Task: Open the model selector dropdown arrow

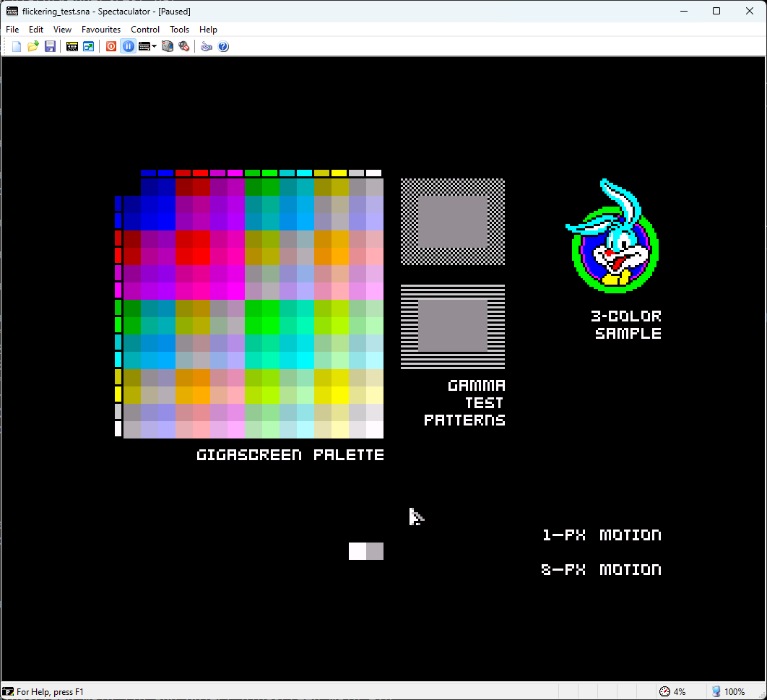Action: coord(154,46)
